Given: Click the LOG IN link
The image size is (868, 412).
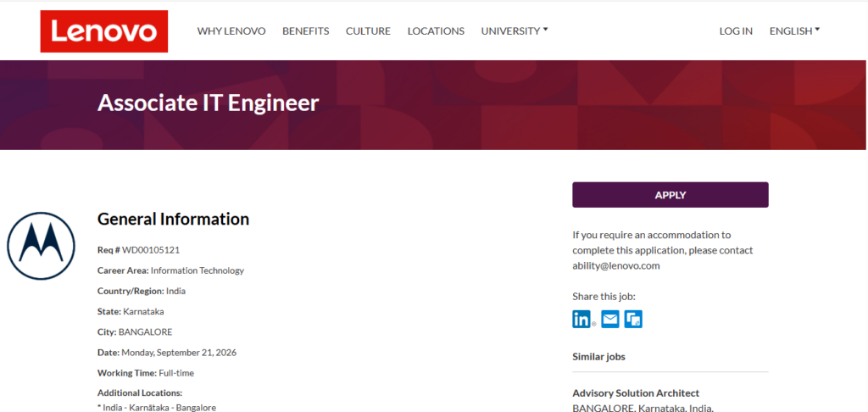Looking at the screenshot, I should click(736, 31).
